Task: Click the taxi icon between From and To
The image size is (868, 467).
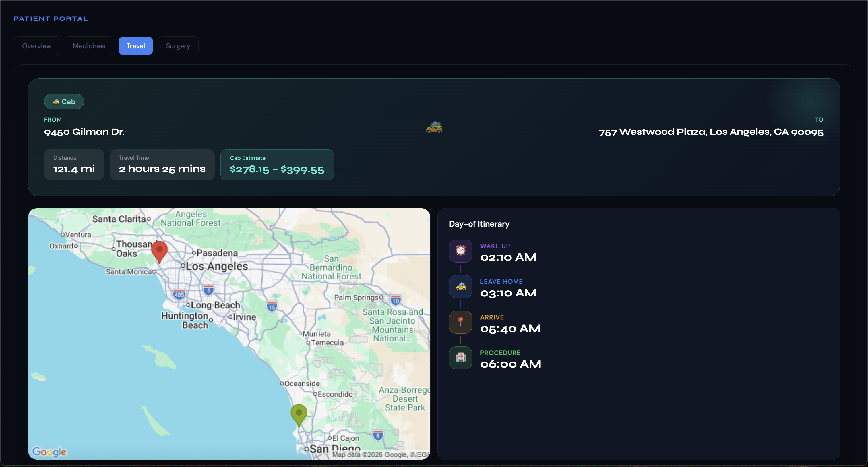Action: (x=434, y=128)
